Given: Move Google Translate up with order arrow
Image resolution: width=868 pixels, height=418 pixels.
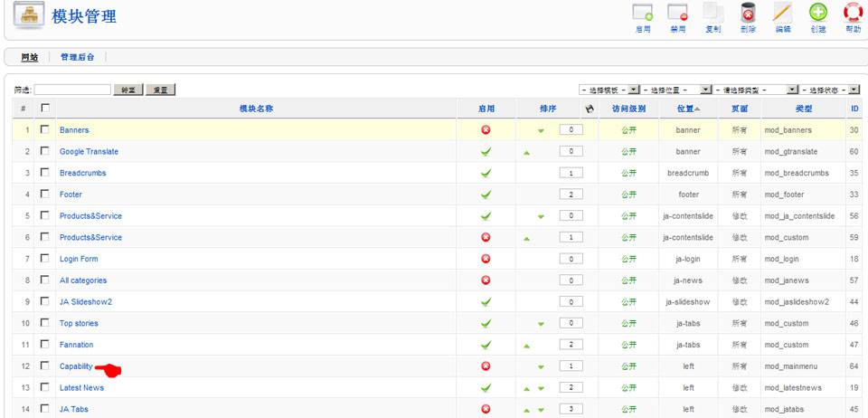Looking at the screenshot, I should pyautogui.click(x=526, y=152).
